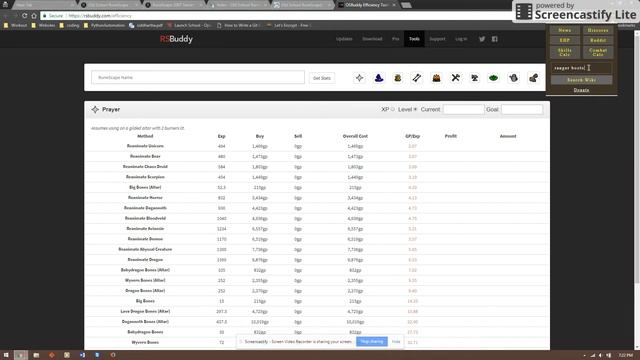This screenshot has height=360, width=640.
Task: Click the Reanimate Chaos Druid row
Action: coord(317,167)
